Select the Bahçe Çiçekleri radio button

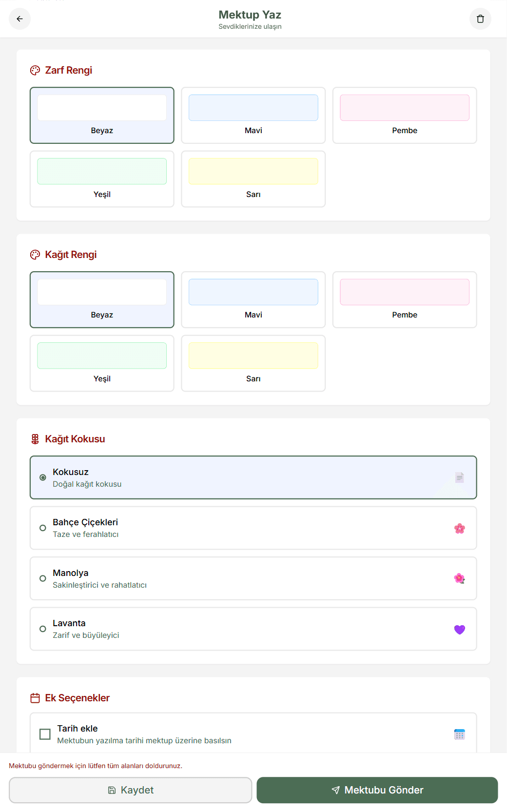[x=43, y=528]
